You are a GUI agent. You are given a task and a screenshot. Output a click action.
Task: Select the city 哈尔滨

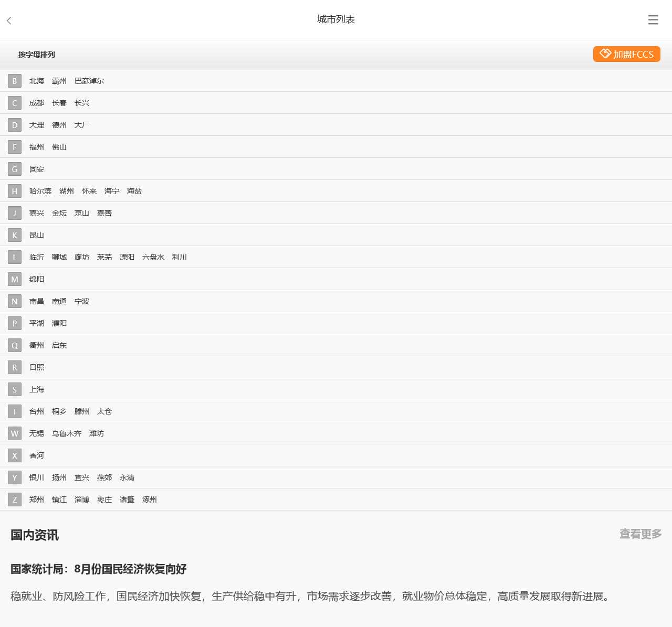(x=40, y=192)
